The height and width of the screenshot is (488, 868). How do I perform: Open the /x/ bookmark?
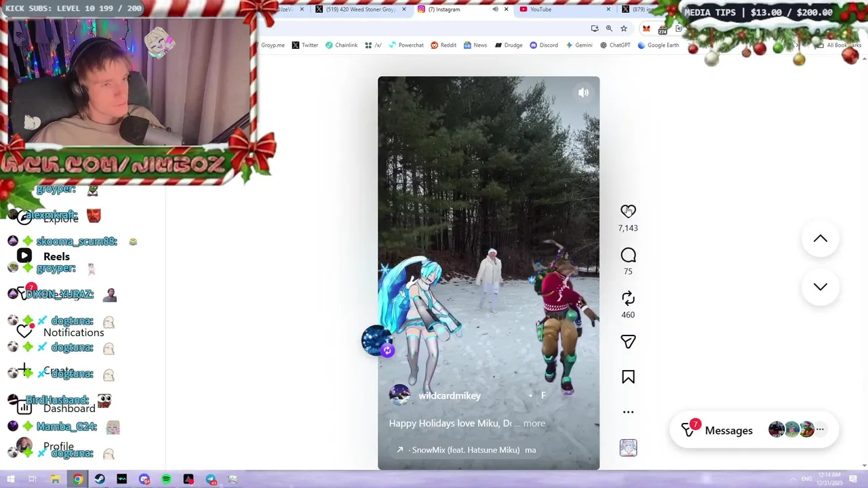pos(373,45)
